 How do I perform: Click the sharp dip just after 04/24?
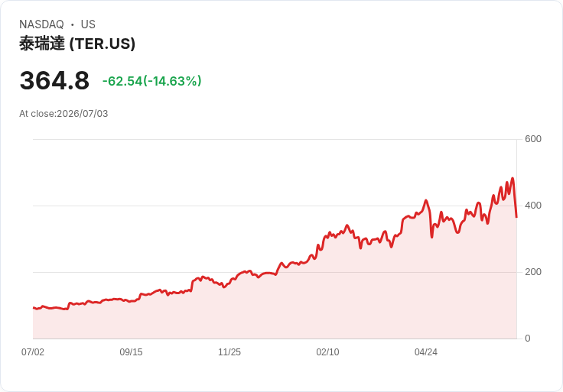click(432, 237)
